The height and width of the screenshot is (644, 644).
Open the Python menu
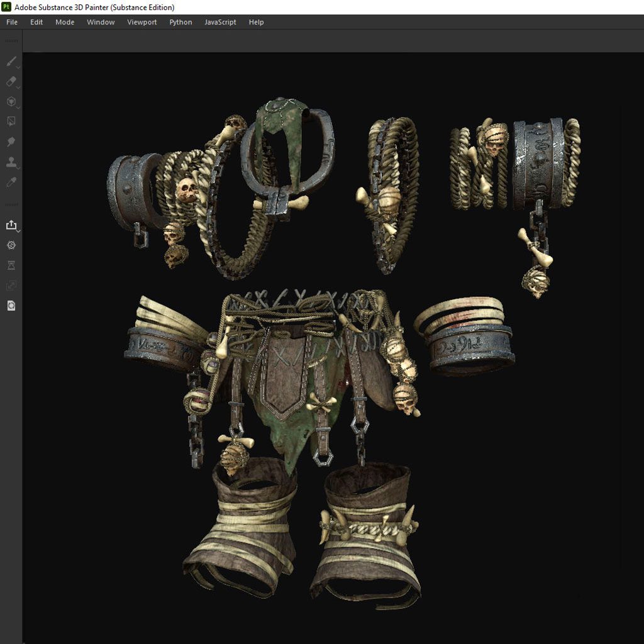click(180, 22)
